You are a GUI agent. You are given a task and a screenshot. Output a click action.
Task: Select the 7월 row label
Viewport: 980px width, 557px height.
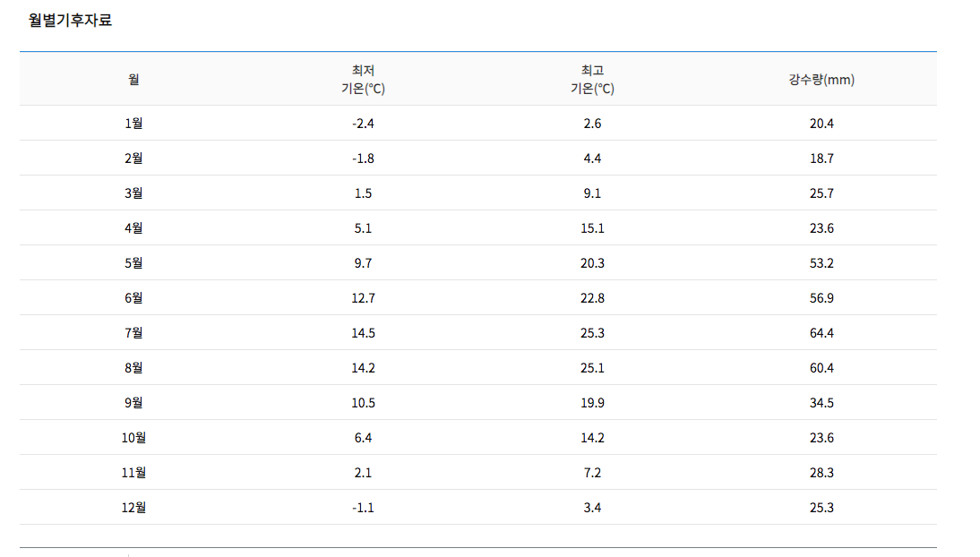point(133,333)
